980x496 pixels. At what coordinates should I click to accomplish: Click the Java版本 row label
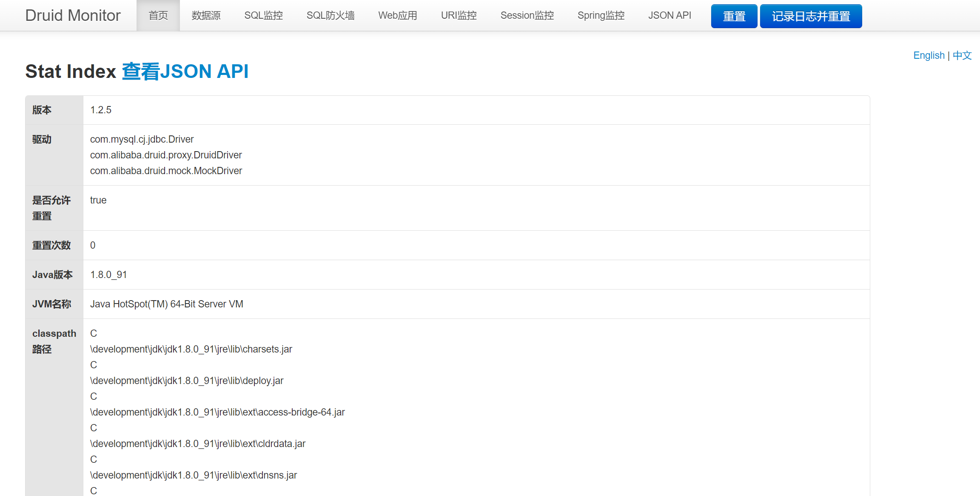pyautogui.click(x=52, y=275)
